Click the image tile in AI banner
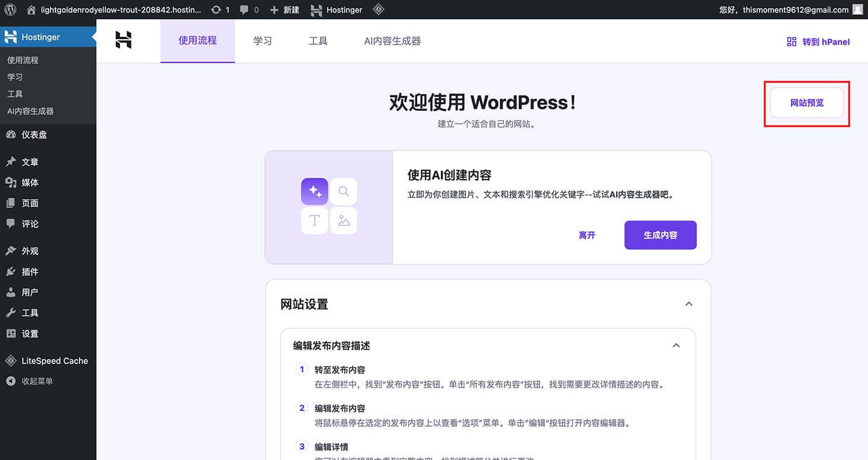 pos(344,221)
